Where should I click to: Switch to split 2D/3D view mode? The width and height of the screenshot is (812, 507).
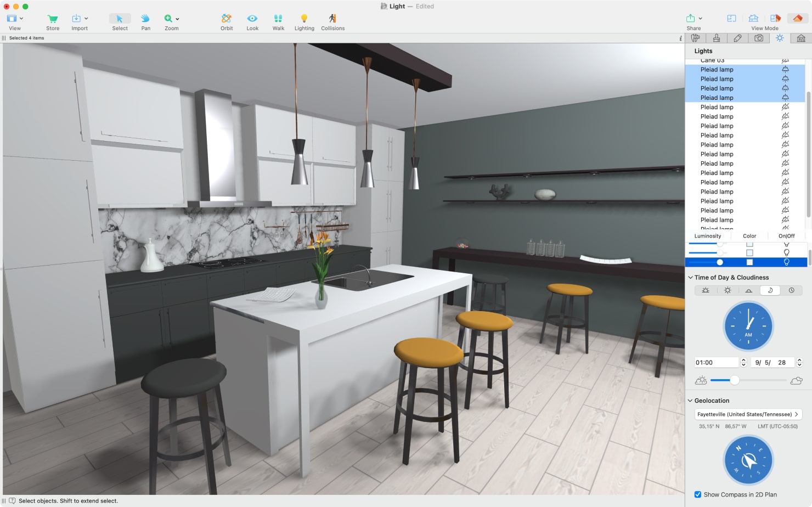pos(775,19)
